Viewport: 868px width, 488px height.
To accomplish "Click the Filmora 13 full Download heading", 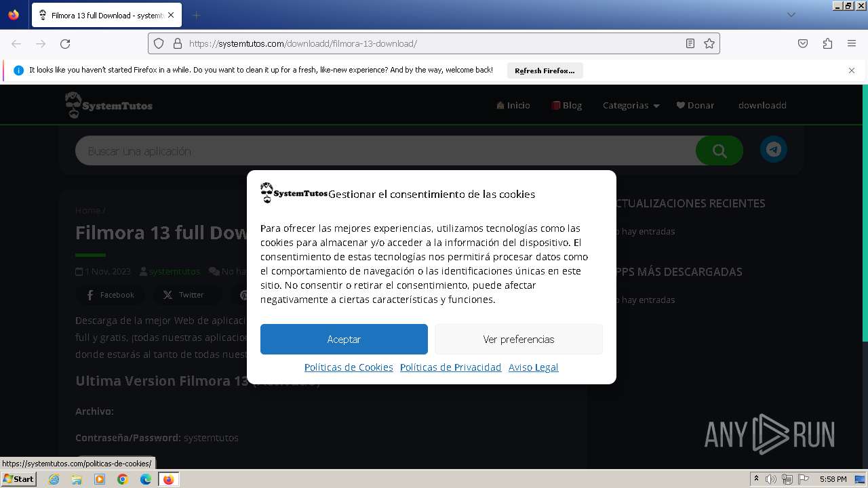I will pos(161,232).
